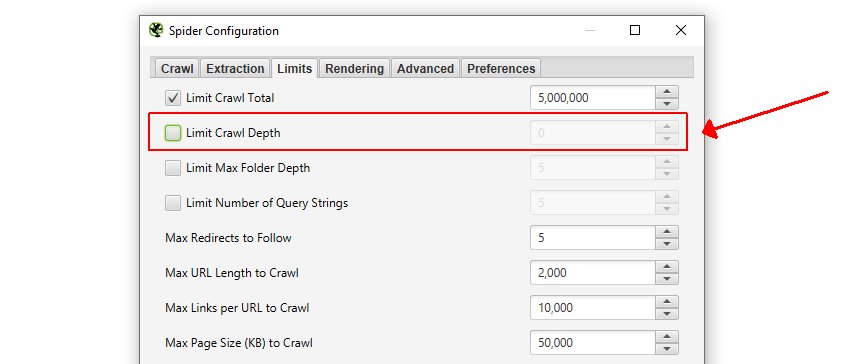Check Limit Number of Query Strings
Screen dimensions: 850x364
coord(173,203)
